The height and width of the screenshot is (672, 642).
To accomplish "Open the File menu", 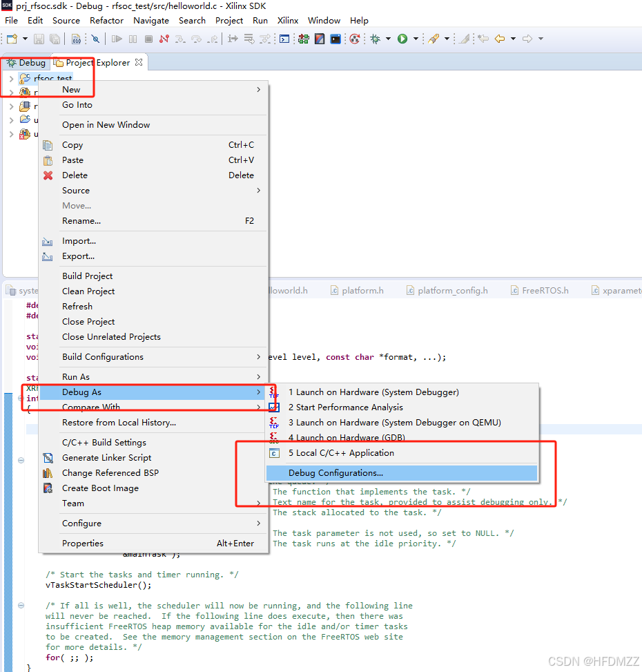I will point(12,21).
